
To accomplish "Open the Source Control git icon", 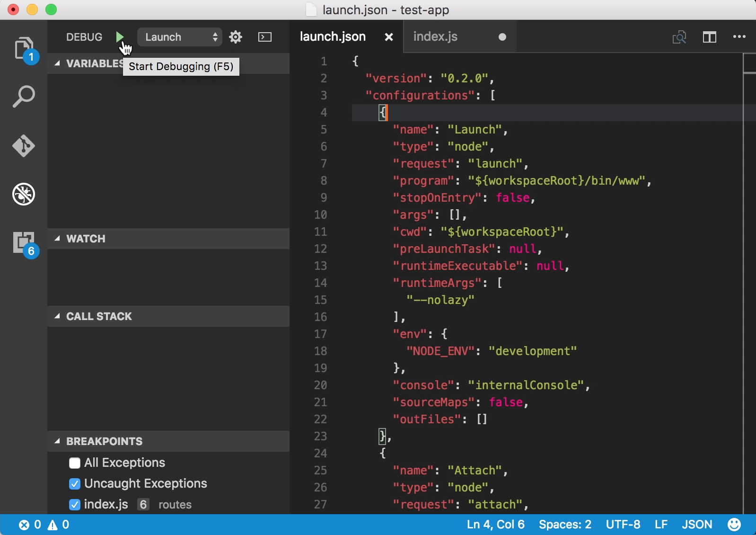I will point(23,145).
